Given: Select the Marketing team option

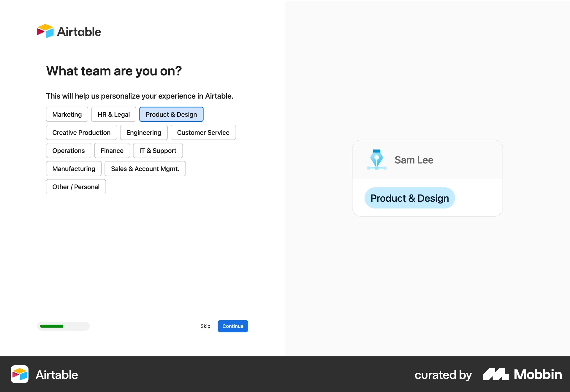Looking at the screenshot, I should click(x=67, y=114).
